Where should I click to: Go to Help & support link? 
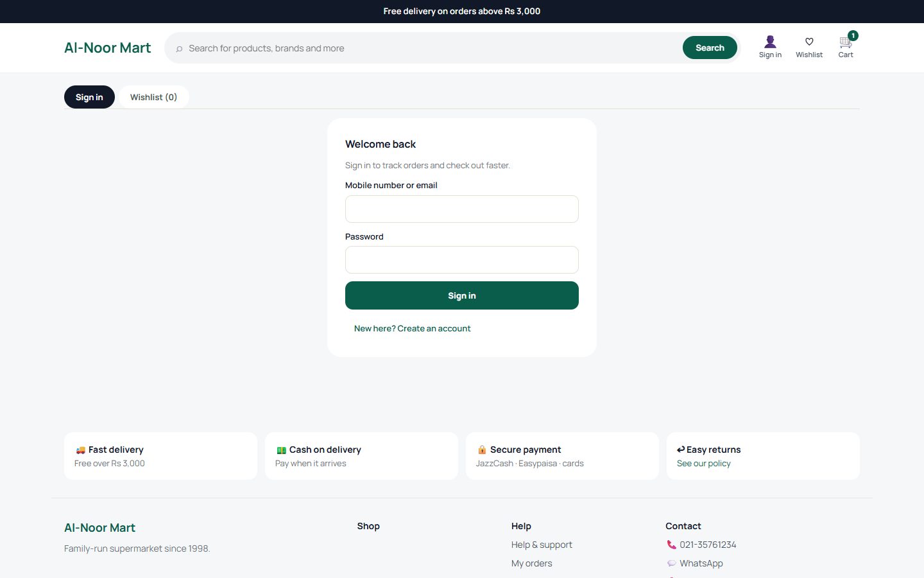542,545
